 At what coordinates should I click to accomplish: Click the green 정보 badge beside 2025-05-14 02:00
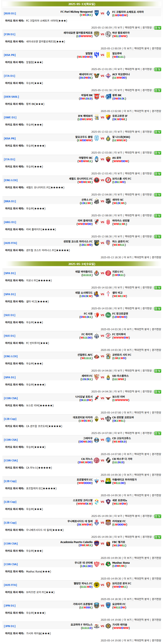coord(158,288)
